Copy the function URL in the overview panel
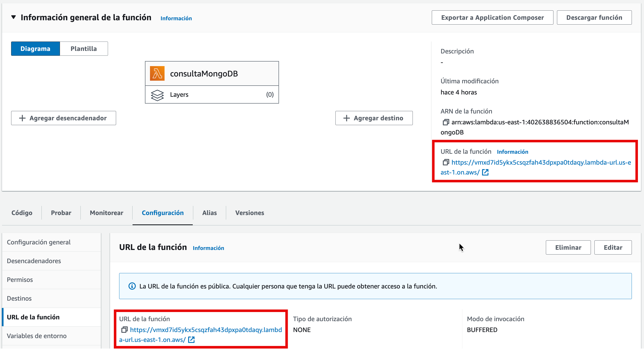Image resolution: width=644 pixels, height=349 pixels. pos(446,162)
